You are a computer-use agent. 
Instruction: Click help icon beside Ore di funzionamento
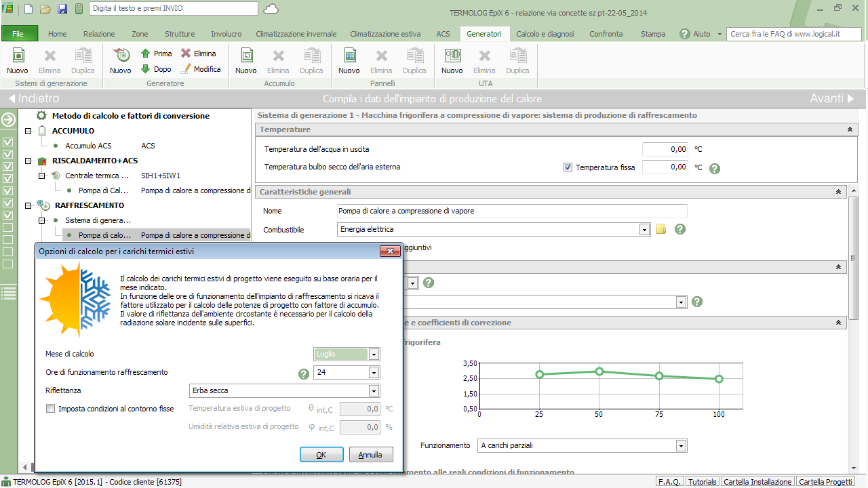(x=304, y=373)
